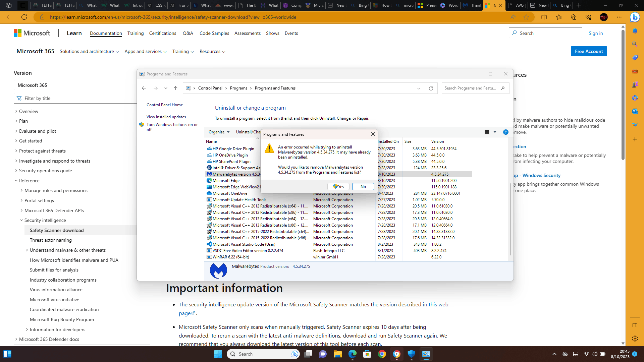Collapse the Security intelligence section
This screenshot has height=362, width=644.
pos(21,220)
